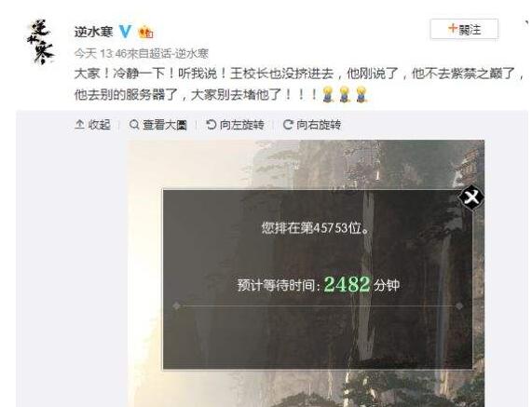Click the 逆水寒 account name

tap(94, 32)
